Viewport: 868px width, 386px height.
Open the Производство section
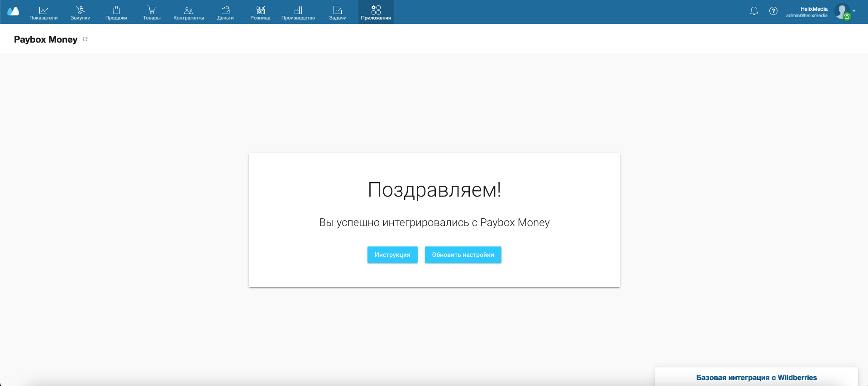298,12
